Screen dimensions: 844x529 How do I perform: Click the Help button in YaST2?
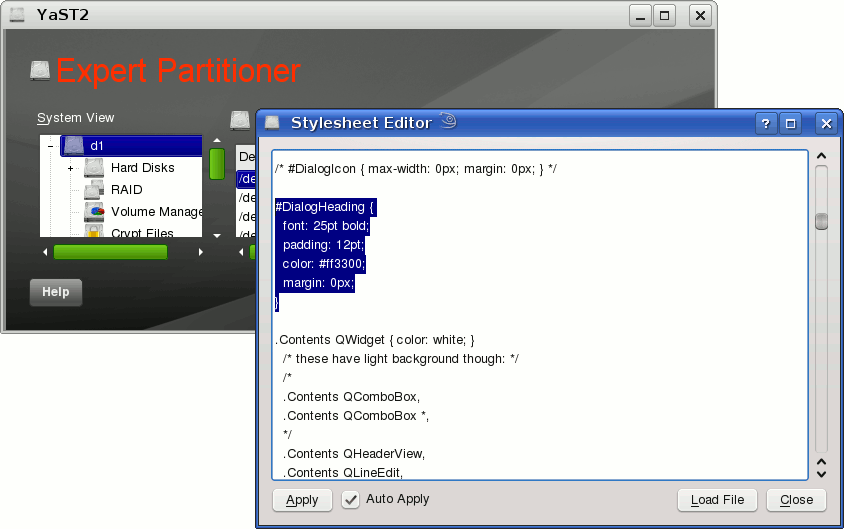click(56, 292)
